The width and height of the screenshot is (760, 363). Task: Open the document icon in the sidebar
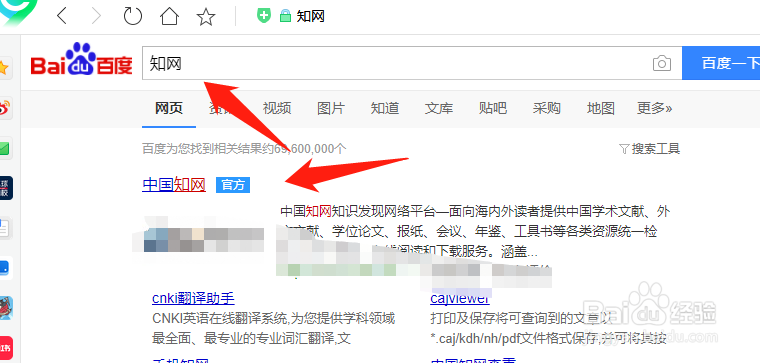[x=4, y=228]
